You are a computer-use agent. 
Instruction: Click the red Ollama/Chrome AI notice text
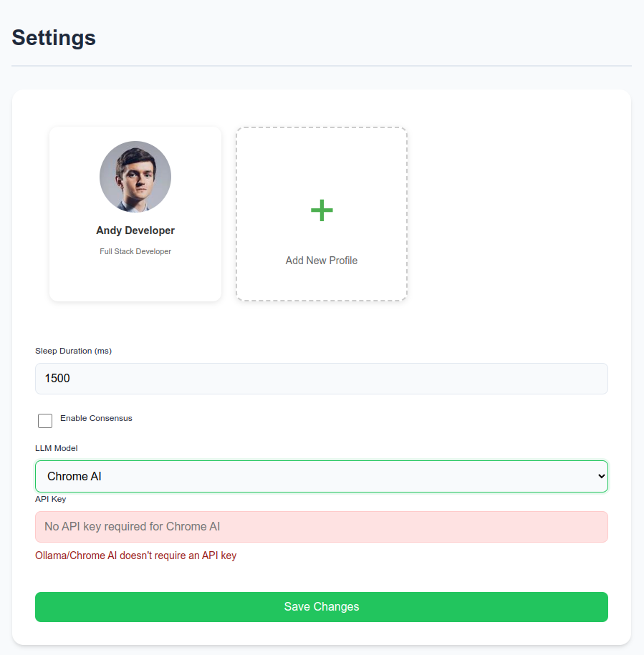[x=136, y=555]
